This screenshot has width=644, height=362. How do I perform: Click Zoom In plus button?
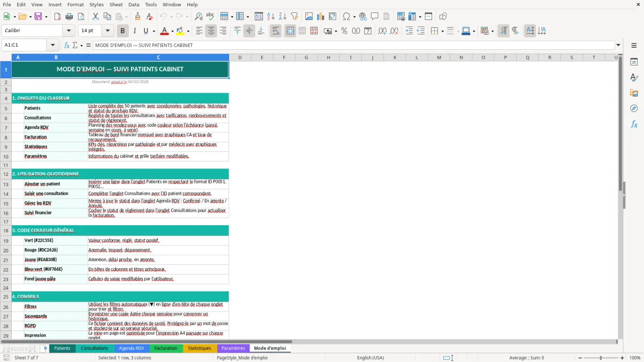pos(623,358)
